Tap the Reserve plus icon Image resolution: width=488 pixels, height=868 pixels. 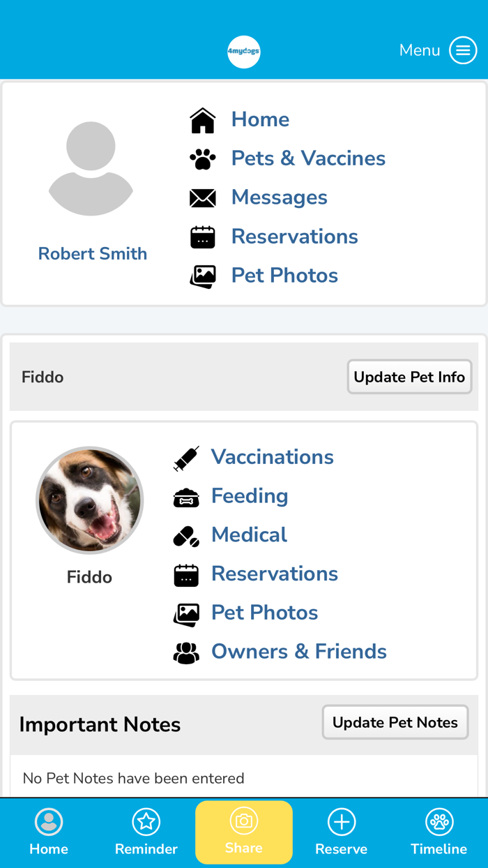[x=342, y=822]
